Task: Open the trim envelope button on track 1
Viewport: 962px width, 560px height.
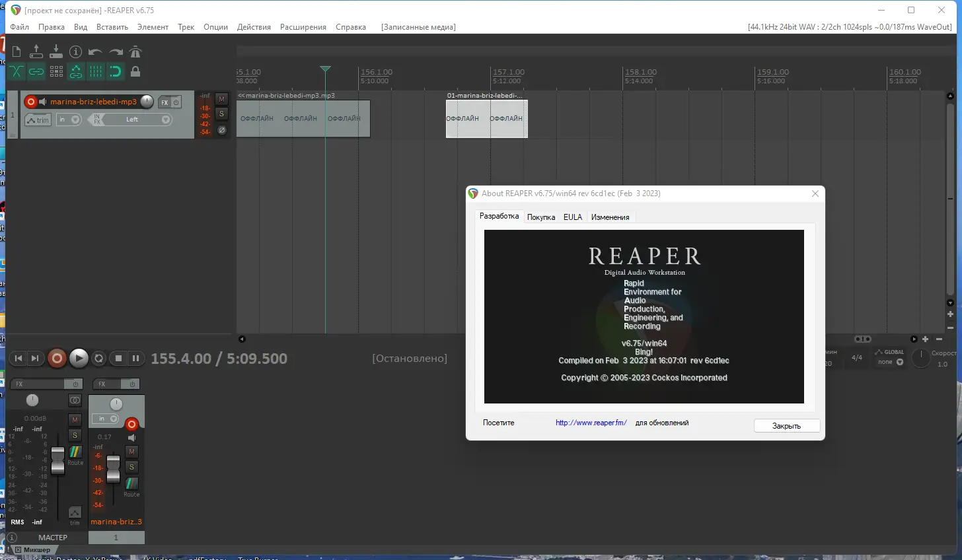Action: (38, 120)
